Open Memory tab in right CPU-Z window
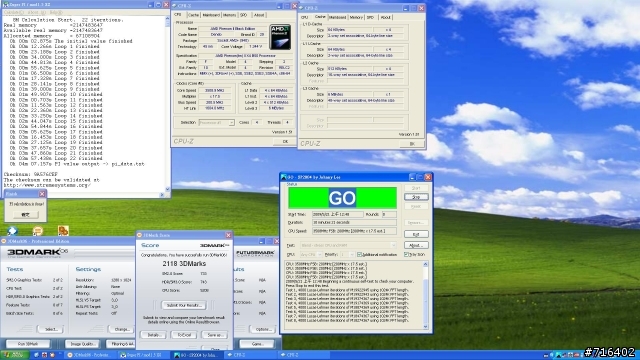Image resolution: width=640 pixels, height=360 pixels. coord(356,18)
